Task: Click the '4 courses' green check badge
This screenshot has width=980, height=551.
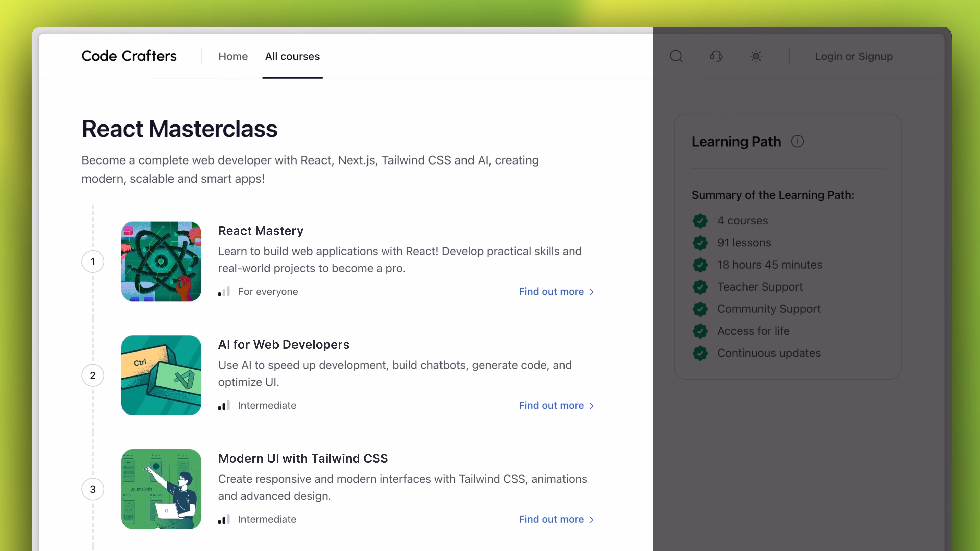Action: pos(700,221)
